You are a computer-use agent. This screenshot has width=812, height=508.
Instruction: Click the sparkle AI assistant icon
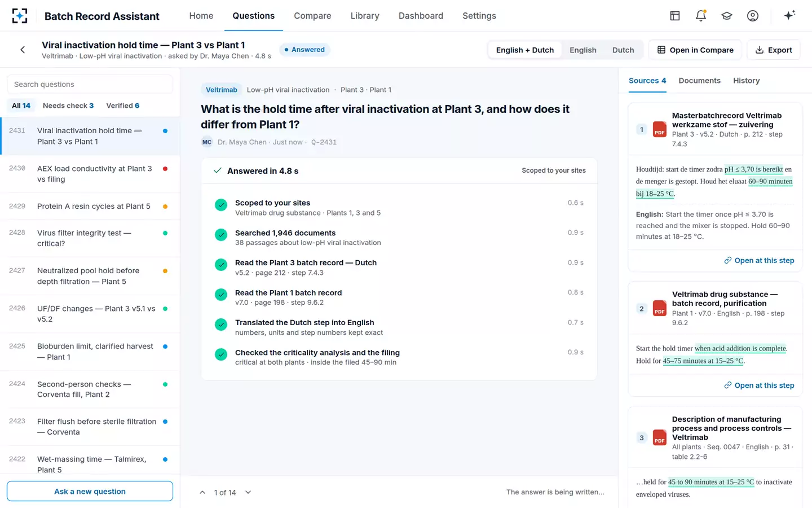[789, 15]
